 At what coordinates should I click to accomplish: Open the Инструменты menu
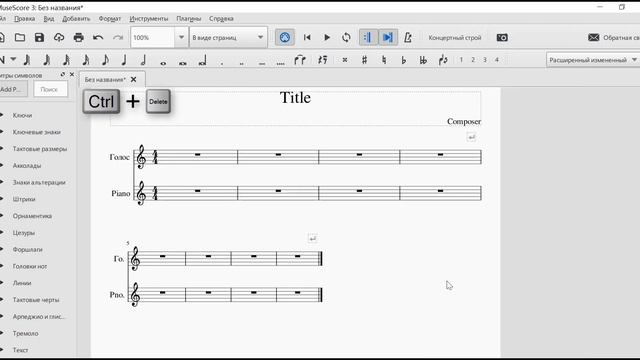click(x=149, y=19)
